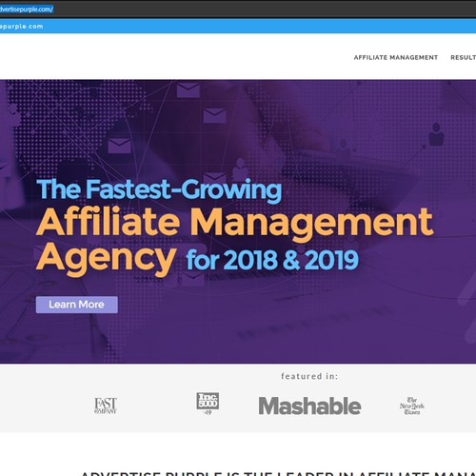The width and height of the screenshot is (476, 476).
Task: Click the for 2018 & 2019 text
Action: click(x=272, y=260)
